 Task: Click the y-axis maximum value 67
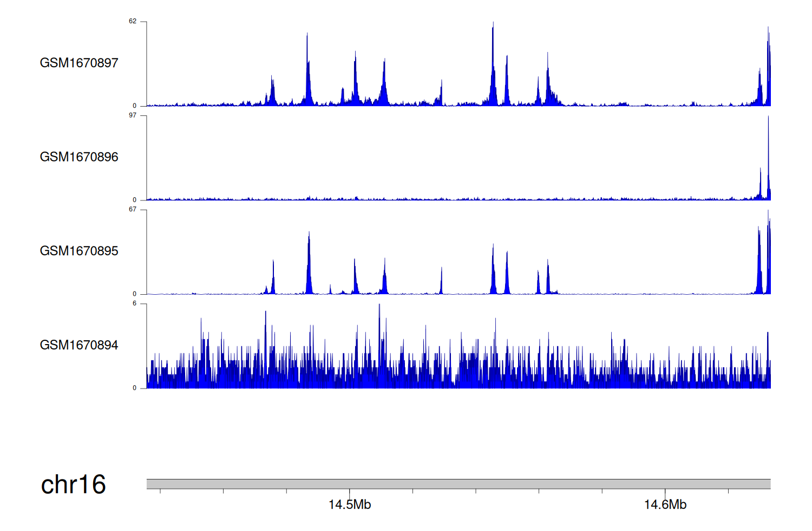[x=133, y=210]
